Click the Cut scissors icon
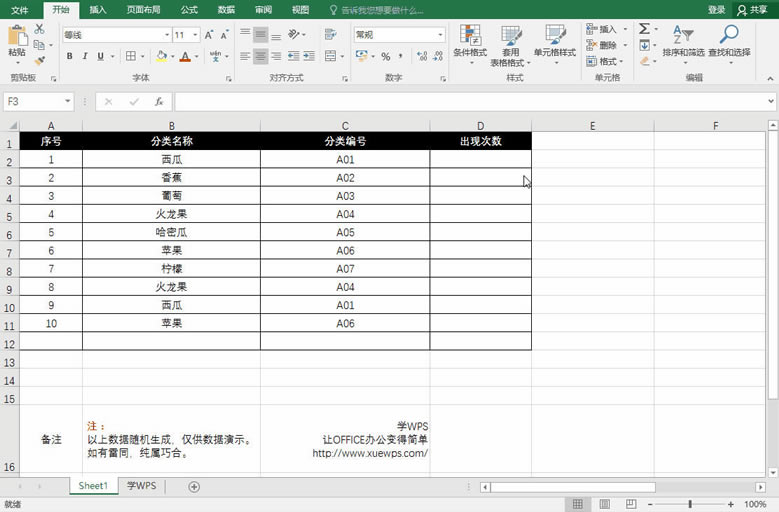 click(x=39, y=29)
